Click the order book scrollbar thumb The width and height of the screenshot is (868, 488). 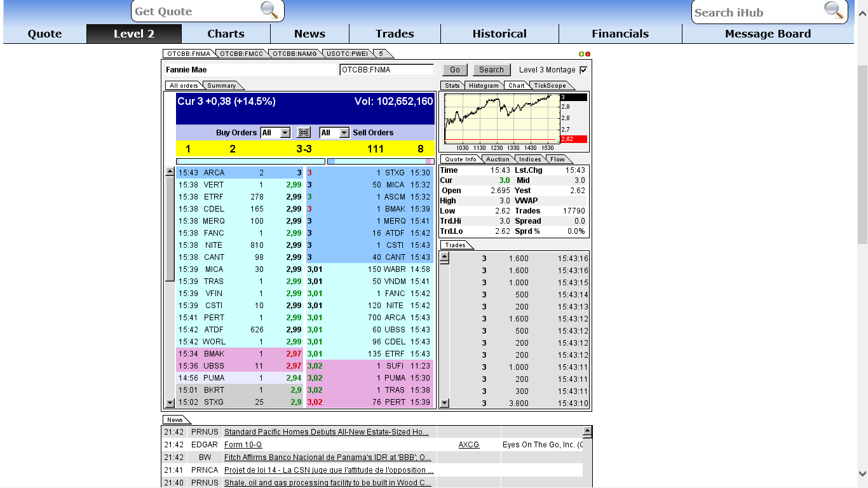(170, 229)
